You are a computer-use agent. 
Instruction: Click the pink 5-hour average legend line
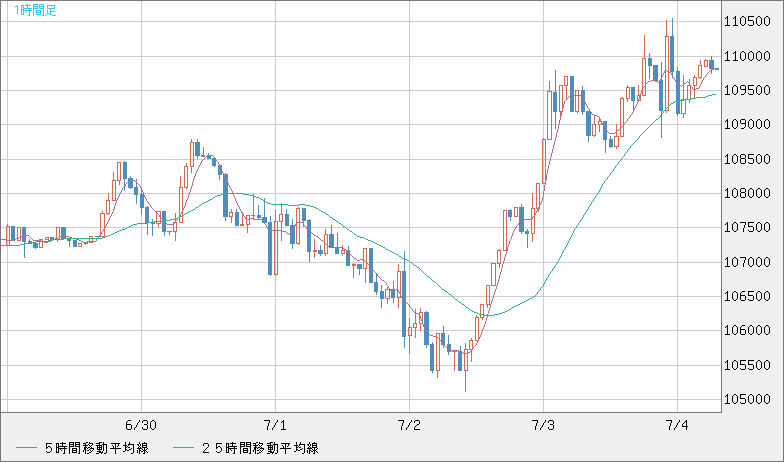pyautogui.click(x=26, y=448)
